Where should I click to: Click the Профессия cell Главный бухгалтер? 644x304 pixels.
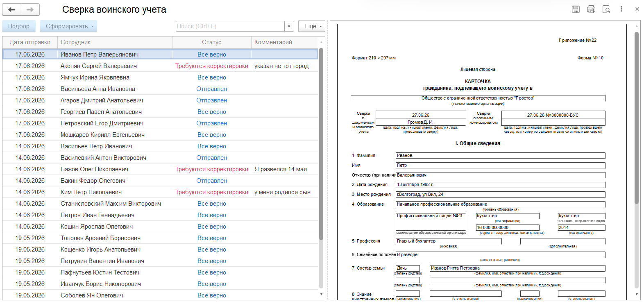[x=449, y=241]
